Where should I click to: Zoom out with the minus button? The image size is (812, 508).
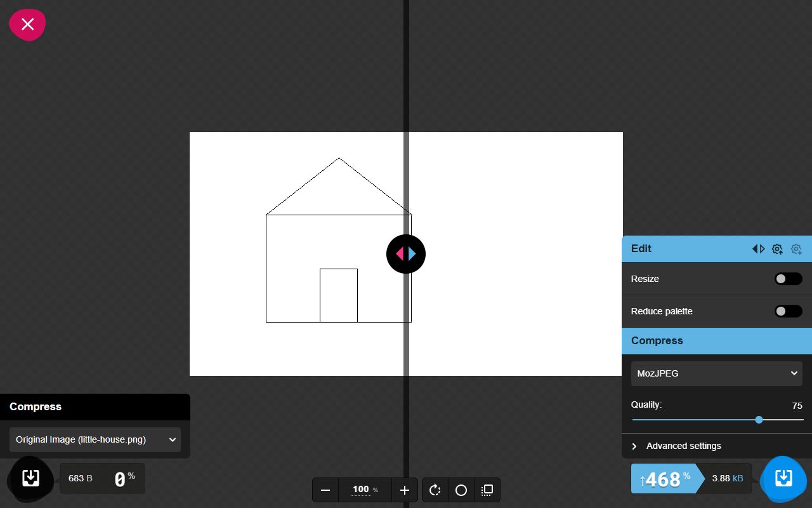(325, 490)
